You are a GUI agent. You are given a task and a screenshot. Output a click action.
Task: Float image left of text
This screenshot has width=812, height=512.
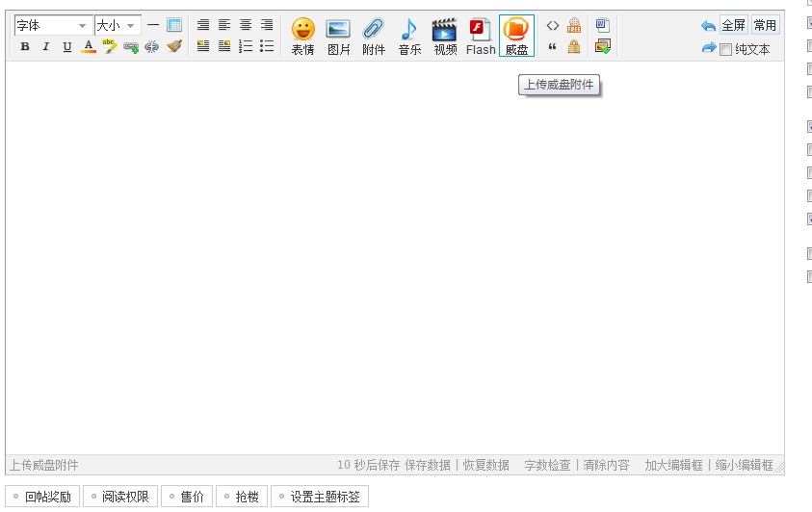(x=203, y=46)
